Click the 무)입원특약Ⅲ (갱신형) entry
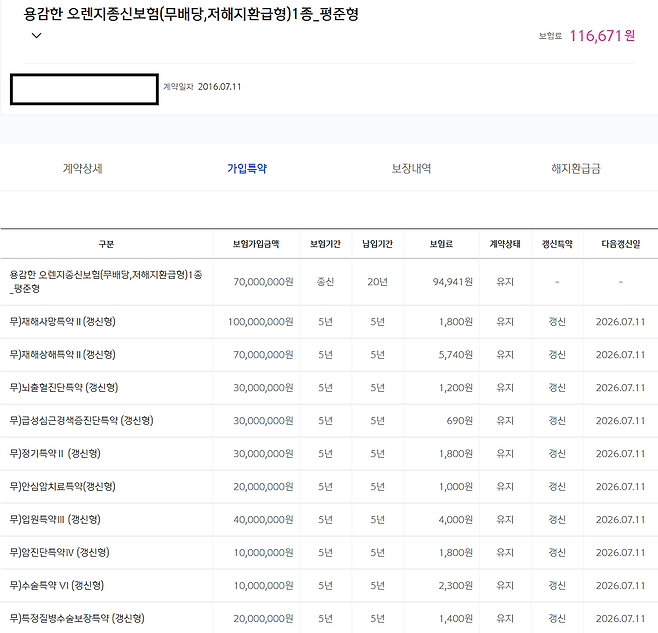Screen dimensions: 658x633 pos(55,520)
